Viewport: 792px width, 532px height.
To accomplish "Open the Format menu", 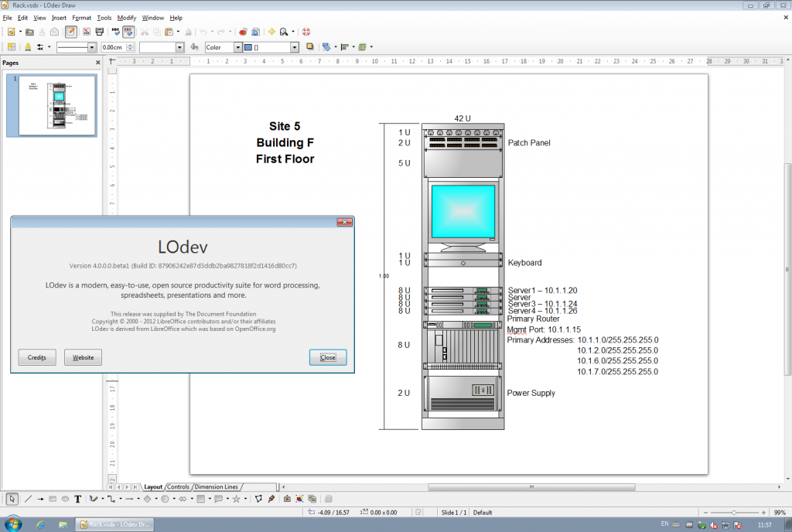I will tap(81, 17).
